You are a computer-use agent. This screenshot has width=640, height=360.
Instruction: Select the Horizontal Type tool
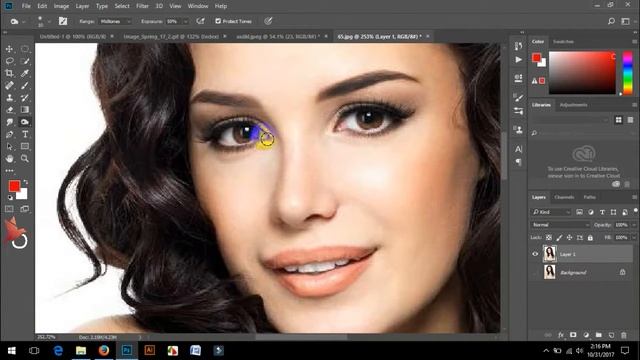[24, 134]
